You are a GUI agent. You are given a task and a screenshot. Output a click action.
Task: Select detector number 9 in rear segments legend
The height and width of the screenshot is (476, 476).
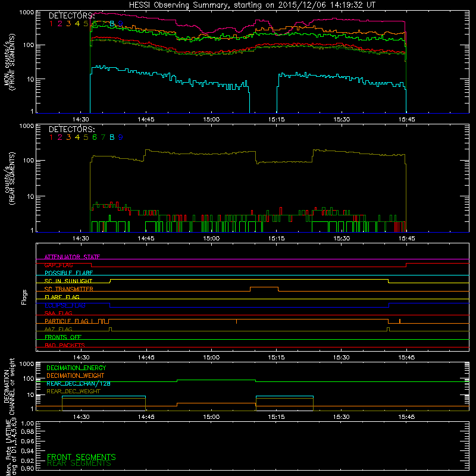pos(121,137)
